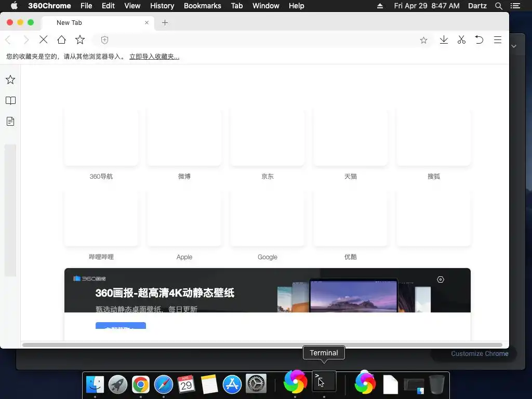Add a new tab with plus button
This screenshot has height=399, width=532.
tap(165, 23)
